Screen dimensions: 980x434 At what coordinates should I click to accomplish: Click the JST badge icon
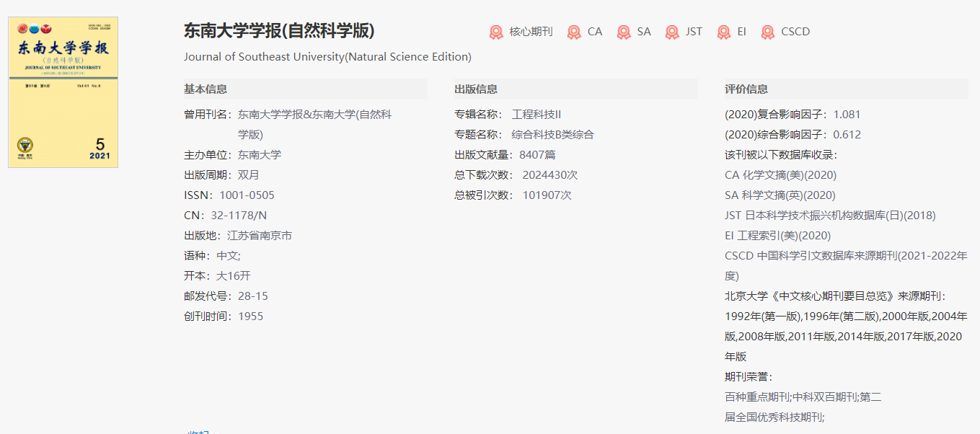pyautogui.click(x=673, y=32)
